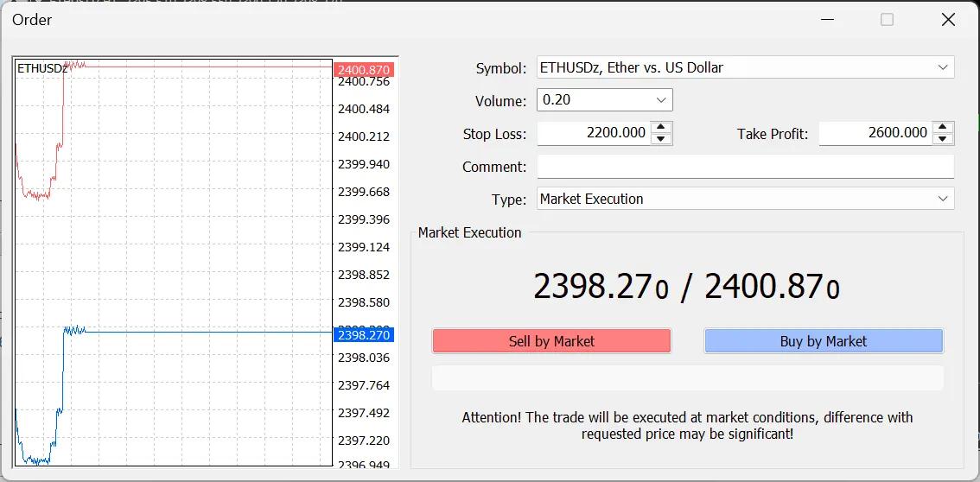Viewport: 980px width, 482px height.
Task: Click the large bid quote 2398.270
Action: tap(601, 287)
